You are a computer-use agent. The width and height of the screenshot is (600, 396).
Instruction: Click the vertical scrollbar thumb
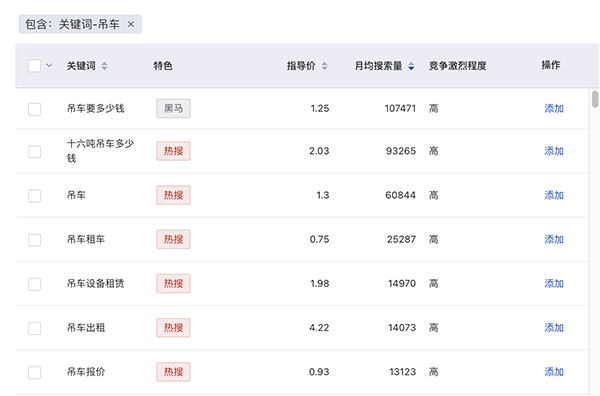pyautogui.click(x=595, y=99)
